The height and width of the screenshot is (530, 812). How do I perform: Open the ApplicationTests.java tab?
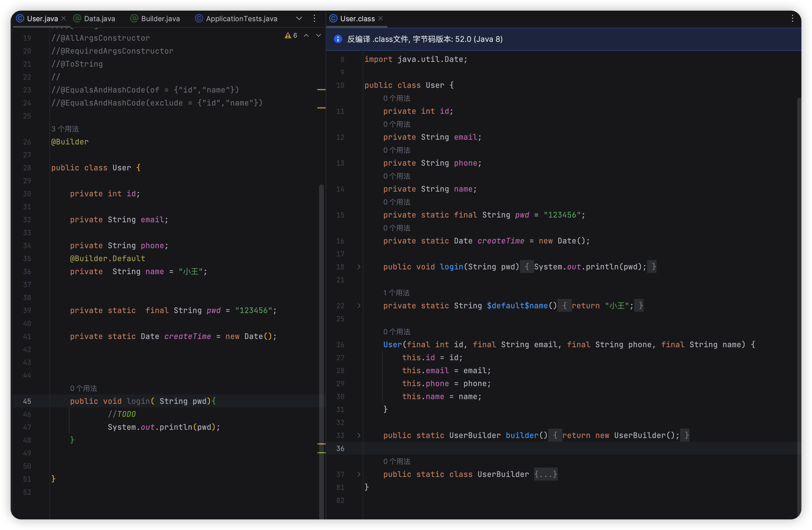(x=241, y=19)
